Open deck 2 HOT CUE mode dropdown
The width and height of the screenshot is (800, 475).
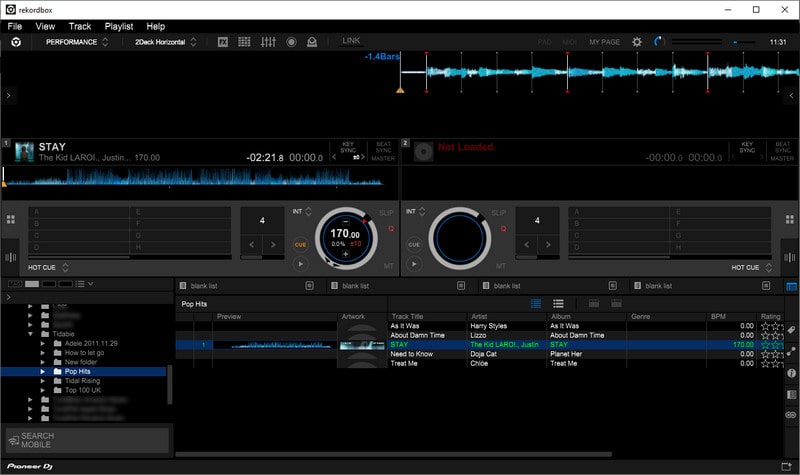752,267
